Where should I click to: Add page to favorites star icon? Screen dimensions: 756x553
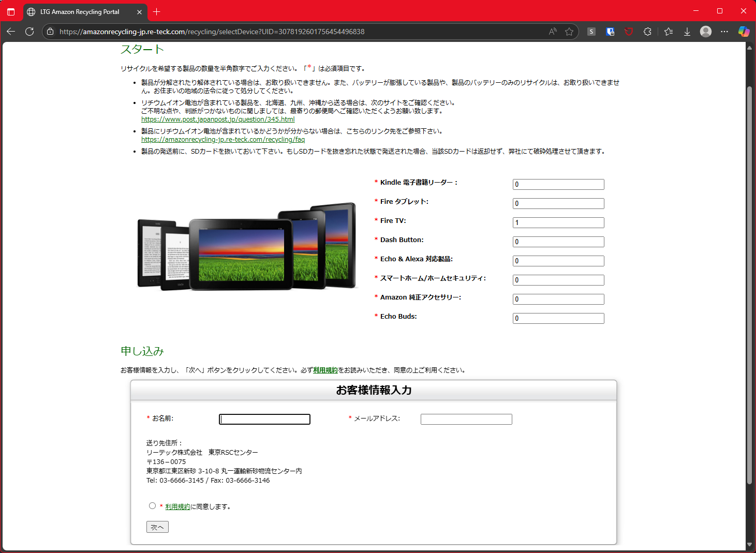pos(569,32)
